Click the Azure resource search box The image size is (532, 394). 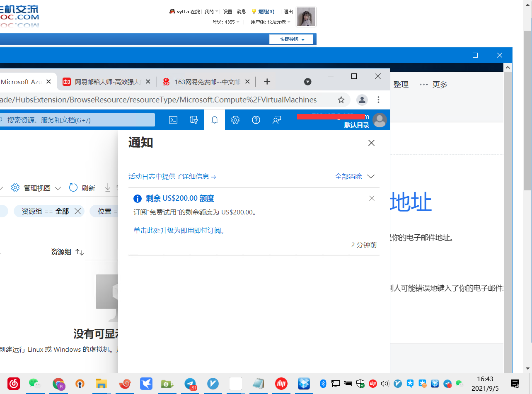tap(79, 120)
